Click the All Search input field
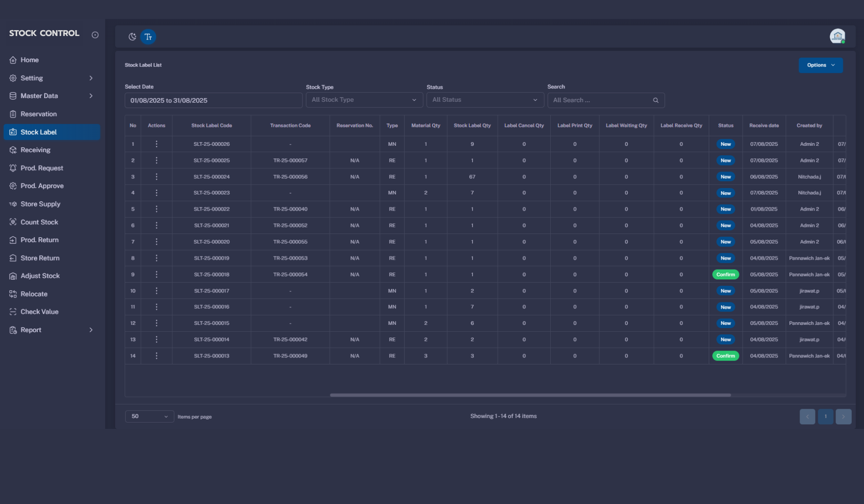864x504 pixels. (606, 100)
